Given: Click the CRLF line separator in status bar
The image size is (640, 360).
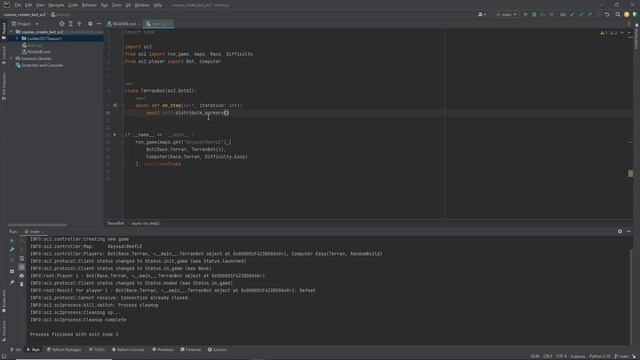Looking at the screenshot, I should pos(548,356).
